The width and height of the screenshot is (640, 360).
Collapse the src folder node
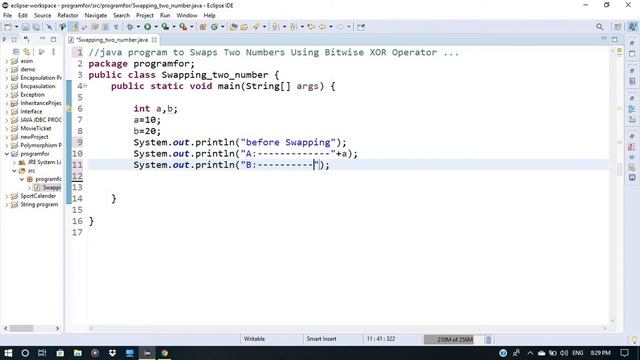(x=14, y=171)
